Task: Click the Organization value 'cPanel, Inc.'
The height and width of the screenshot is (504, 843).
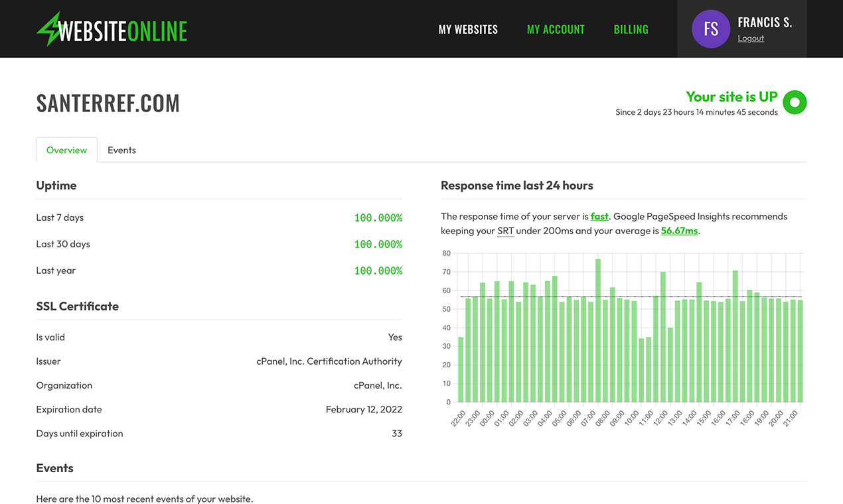Action: point(378,385)
